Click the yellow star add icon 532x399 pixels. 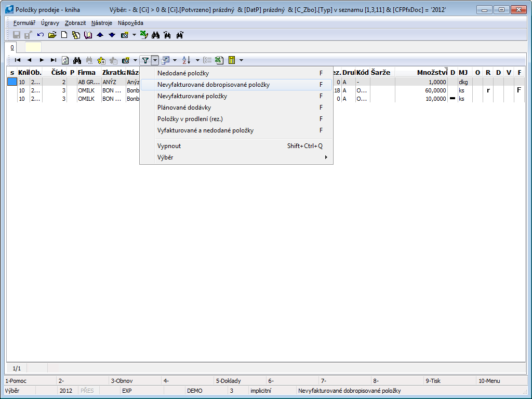[x=101, y=60]
